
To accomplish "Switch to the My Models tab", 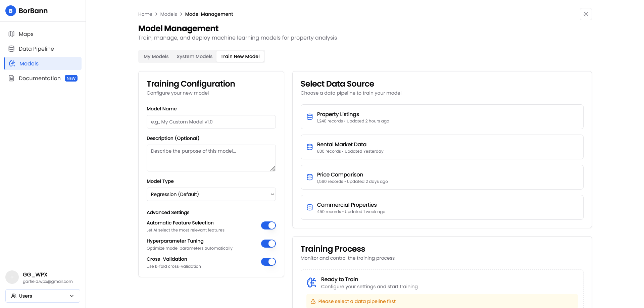I will (156, 56).
